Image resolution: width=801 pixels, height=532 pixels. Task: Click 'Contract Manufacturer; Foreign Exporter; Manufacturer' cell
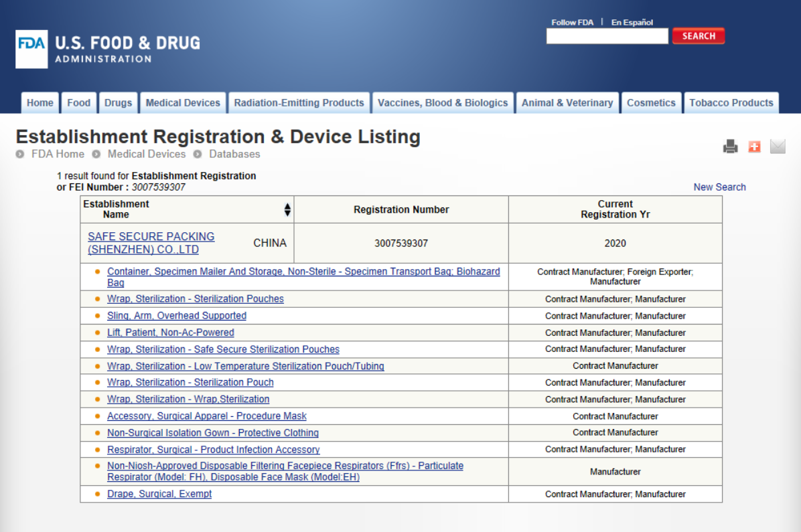click(615, 277)
